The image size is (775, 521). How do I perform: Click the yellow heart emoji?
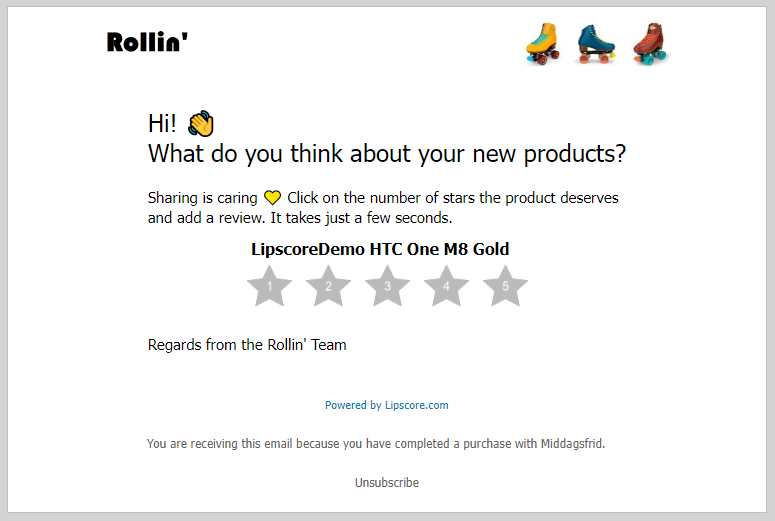[x=272, y=198]
